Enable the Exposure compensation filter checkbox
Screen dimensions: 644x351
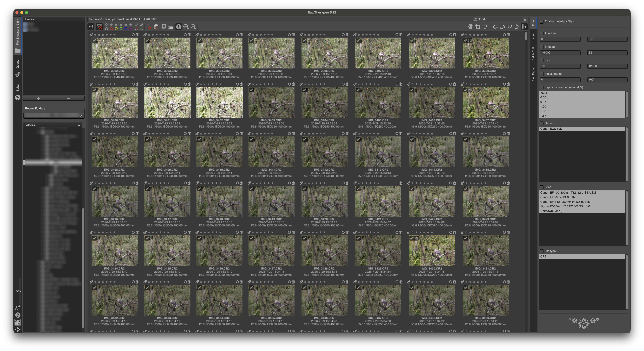click(541, 87)
